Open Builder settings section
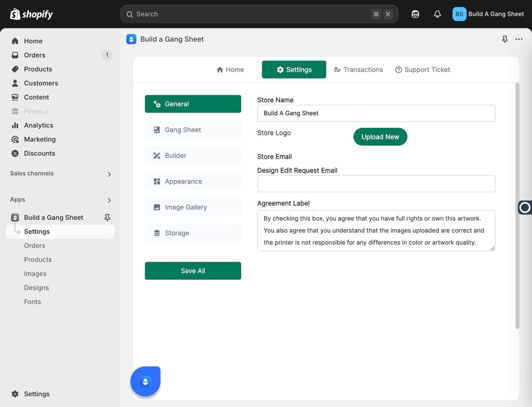This screenshot has height=407, width=532. pos(193,155)
